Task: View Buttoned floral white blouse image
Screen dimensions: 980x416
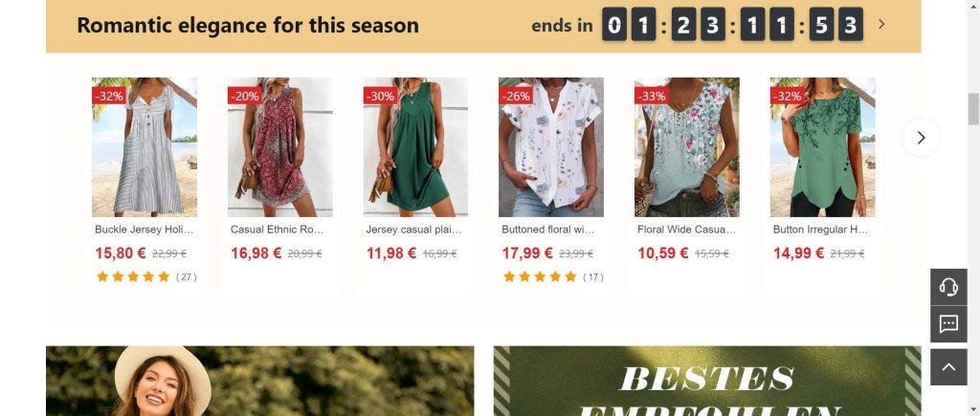Action: point(551,146)
